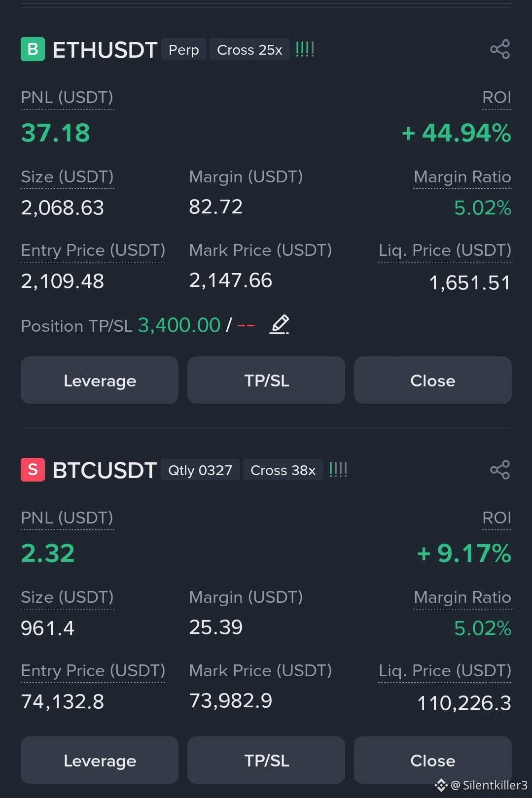Image resolution: width=532 pixels, height=798 pixels.
Task: Tap the green B buy badge
Action: point(33,49)
